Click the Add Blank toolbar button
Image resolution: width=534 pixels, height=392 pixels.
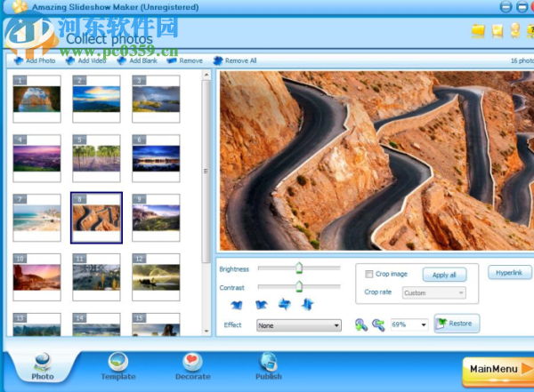pos(137,60)
